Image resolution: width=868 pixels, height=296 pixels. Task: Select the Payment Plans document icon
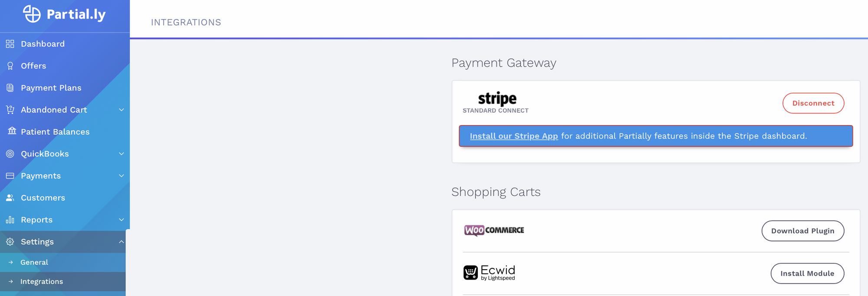click(10, 88)
